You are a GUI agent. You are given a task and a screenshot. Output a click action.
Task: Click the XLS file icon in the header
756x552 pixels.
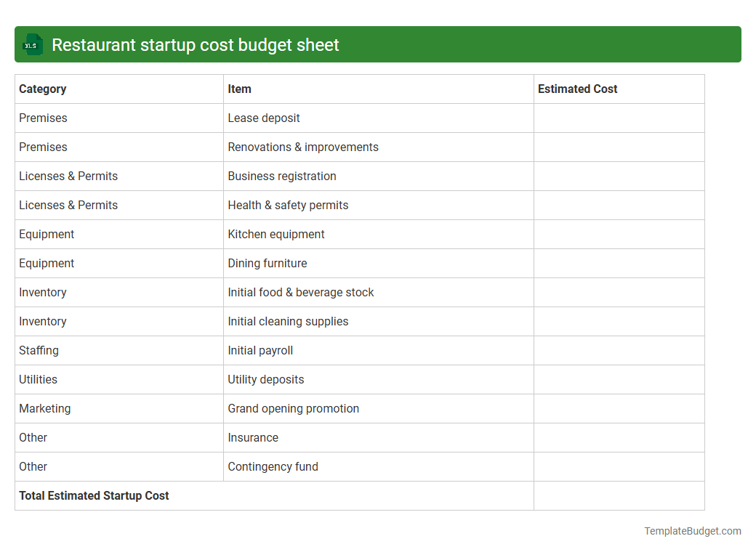32,44
